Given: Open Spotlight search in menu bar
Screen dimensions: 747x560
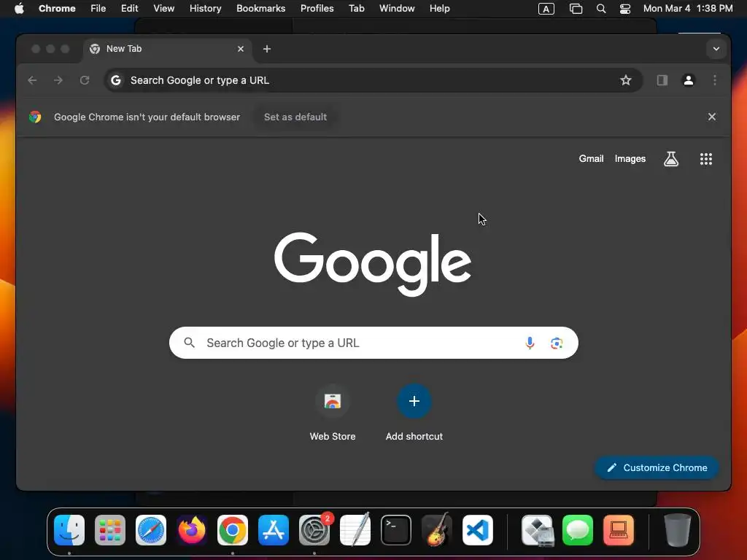Looking at the screenshot, I should click(x=601, y=9).
